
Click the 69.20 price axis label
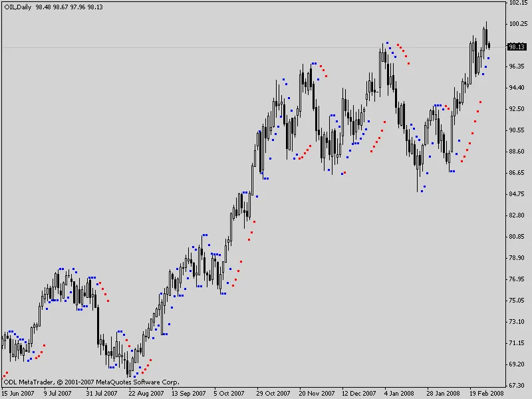(517, 364)
